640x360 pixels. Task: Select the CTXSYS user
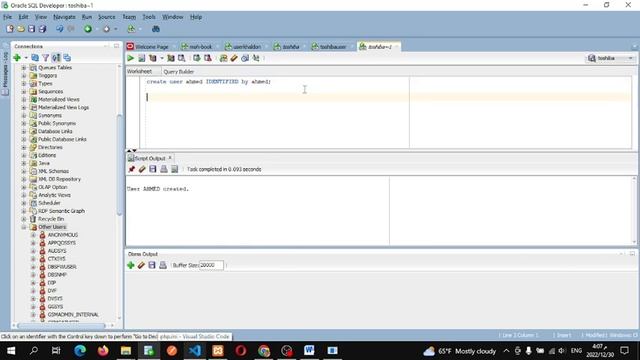click(56, 259)
